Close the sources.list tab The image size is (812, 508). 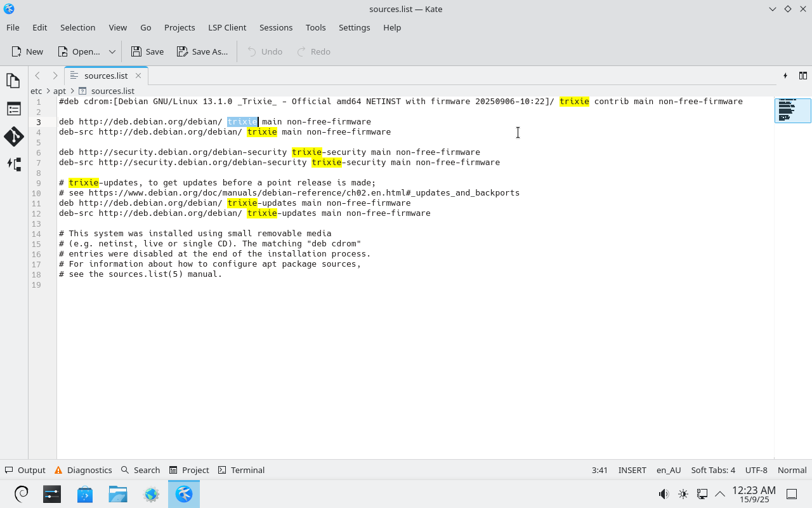138,76
